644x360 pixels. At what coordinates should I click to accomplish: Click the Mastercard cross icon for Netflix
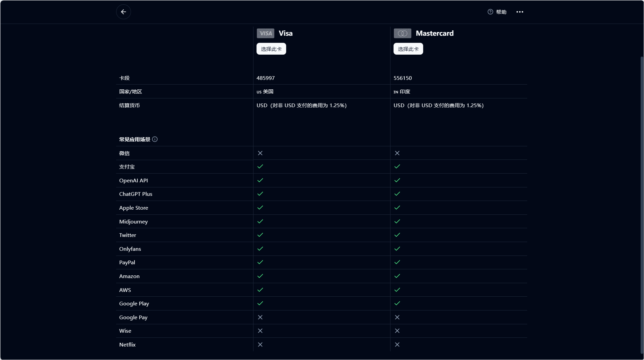[x=397, y=344]
